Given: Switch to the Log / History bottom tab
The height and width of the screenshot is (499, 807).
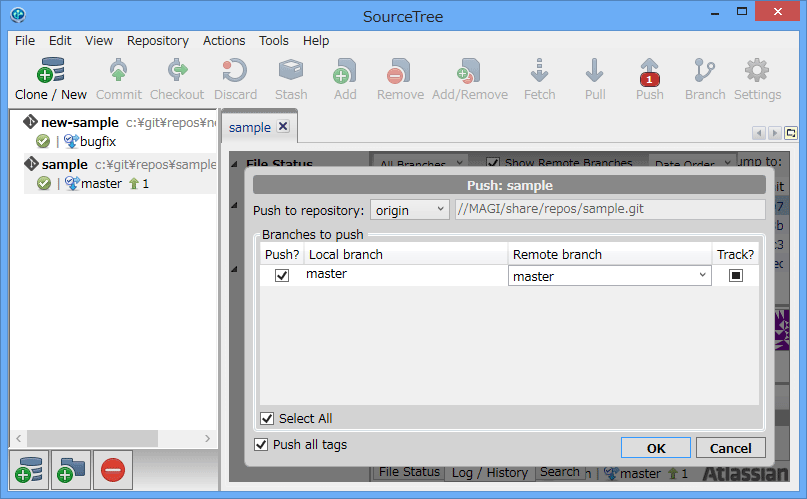Looking at the screenshot, I should tap(489, 472).
